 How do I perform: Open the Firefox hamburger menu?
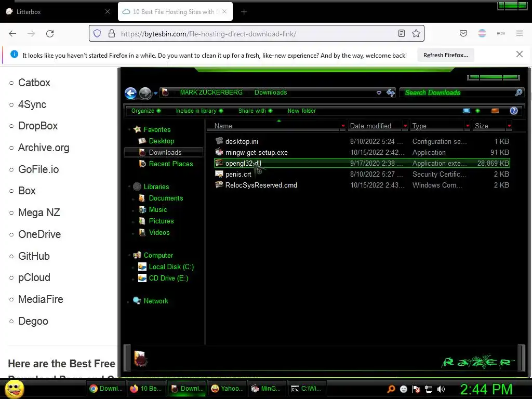519,33
